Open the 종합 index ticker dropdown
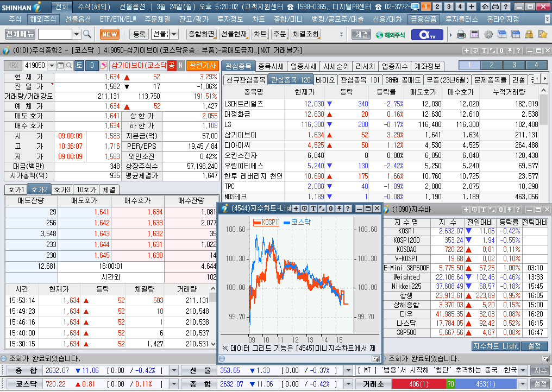The height and width of the screenshot is (392, 552). 173,370
